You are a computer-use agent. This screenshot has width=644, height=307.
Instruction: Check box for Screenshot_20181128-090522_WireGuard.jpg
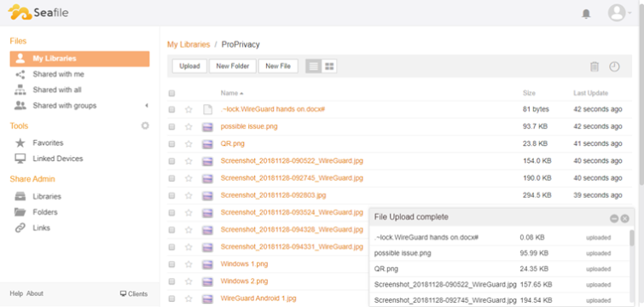click(171, 161)
